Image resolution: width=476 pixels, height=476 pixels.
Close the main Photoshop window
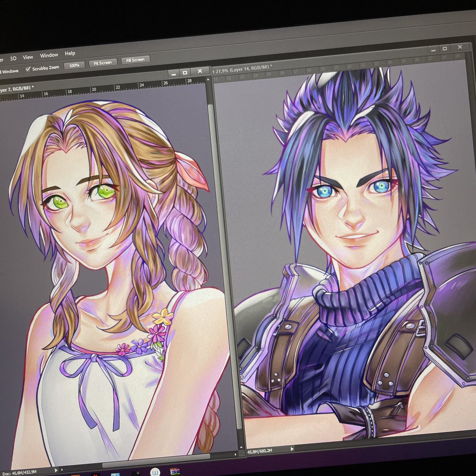tap(460, 47)
